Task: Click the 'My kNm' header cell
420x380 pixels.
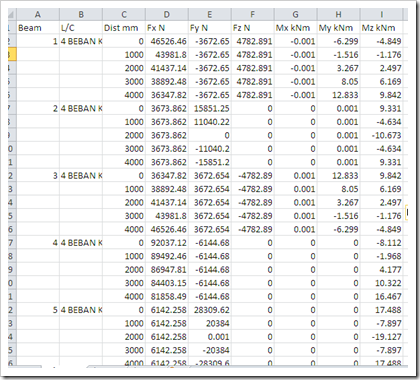Action: point(339,28)
